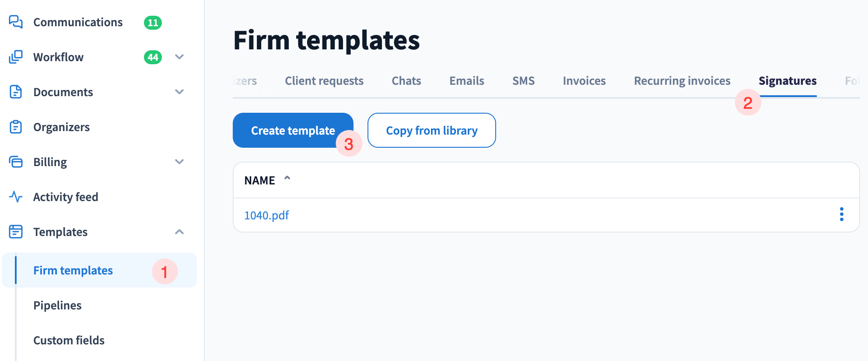Click the Billing cards icon

pos(16,162)
